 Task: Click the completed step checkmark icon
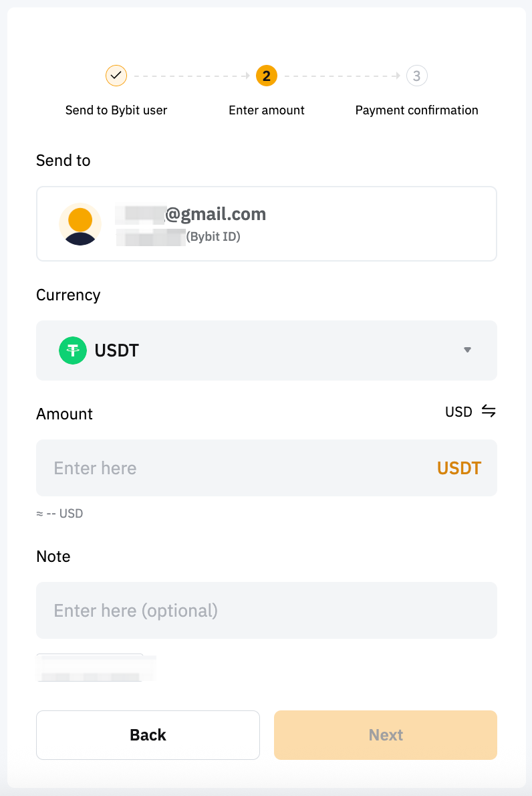(116, 76)
